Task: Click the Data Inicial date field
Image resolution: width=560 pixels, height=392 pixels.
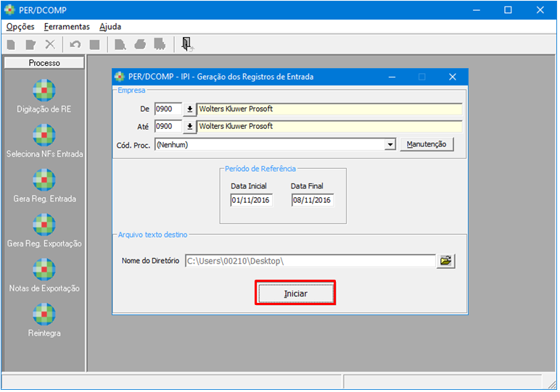Action: pyautogui.click(x=251, y=200)
